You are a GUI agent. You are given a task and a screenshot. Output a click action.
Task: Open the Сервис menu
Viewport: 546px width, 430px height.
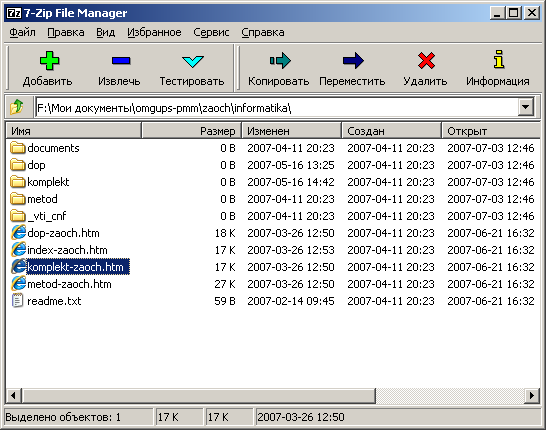[211, 32]
